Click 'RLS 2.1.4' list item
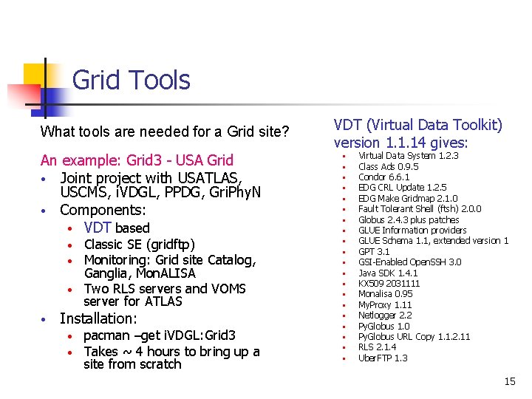This screenshot has height=399, width=532. [377, 347]
